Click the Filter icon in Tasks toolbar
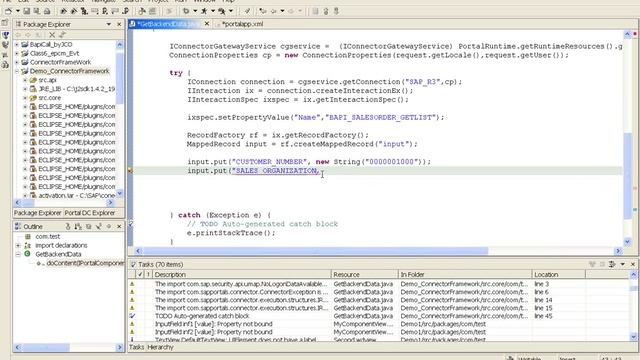640x360 pixels. coord(612,264)
